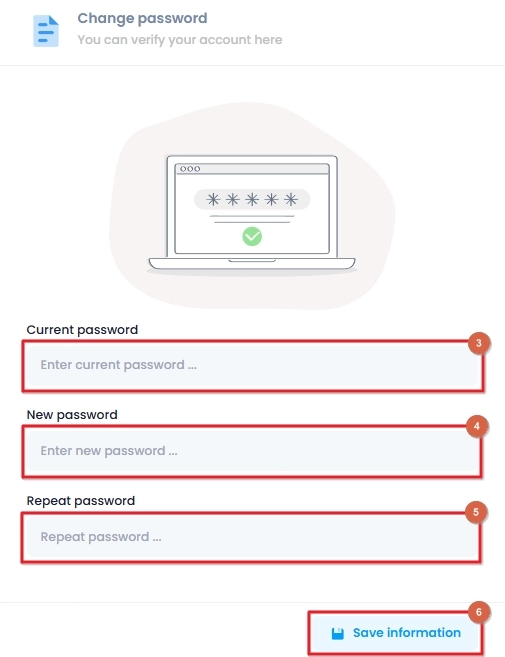Click the Save information button
Viewport: 505px width, 657px height.
coord(396,633)
